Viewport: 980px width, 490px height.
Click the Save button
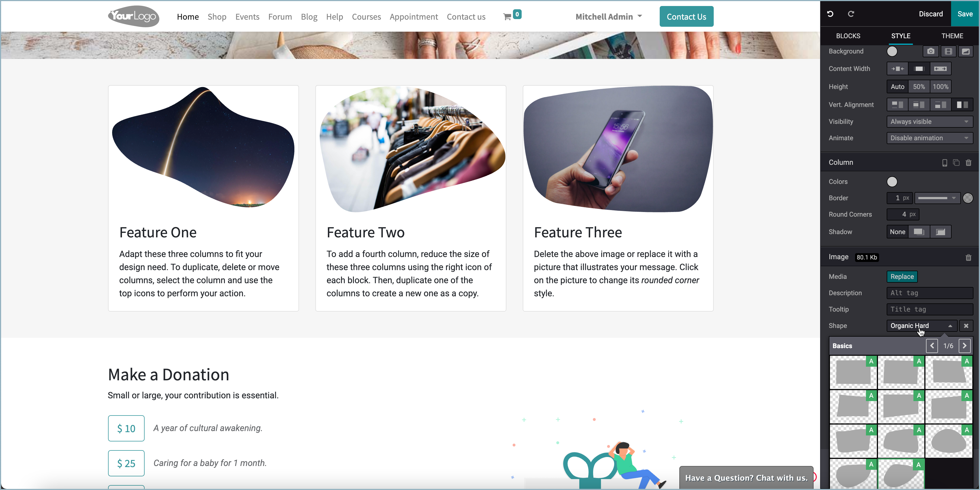click(x=965, y=14)
